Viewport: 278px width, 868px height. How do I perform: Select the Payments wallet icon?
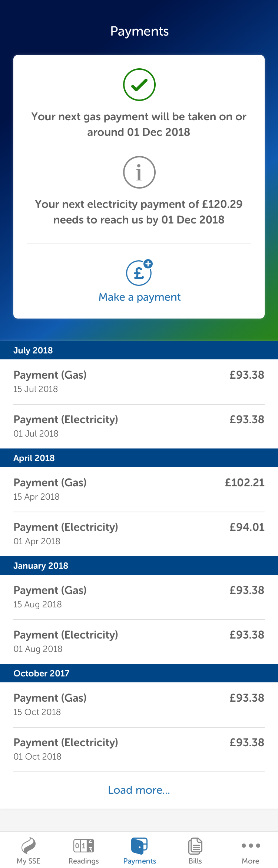point(139,846)
